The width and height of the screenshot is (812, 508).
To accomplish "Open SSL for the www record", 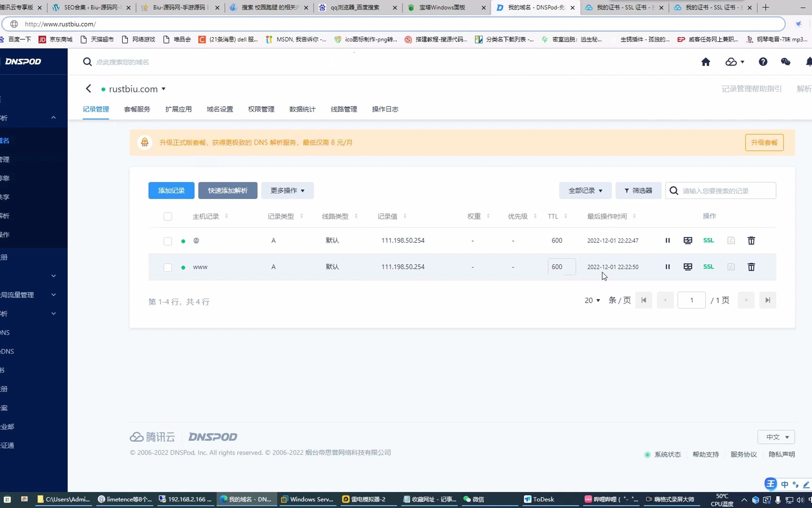I will [708, 267].
